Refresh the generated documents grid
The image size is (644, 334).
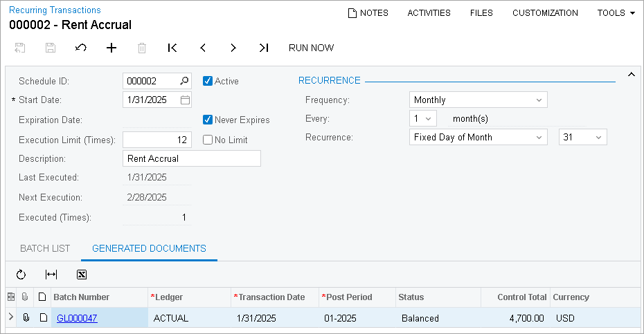pos(21,275)
